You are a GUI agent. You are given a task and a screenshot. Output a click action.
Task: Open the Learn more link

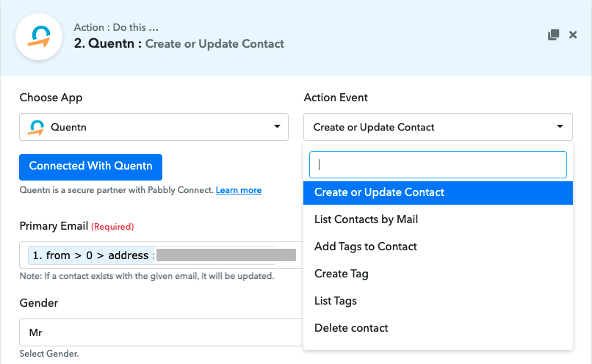(239, 190)
